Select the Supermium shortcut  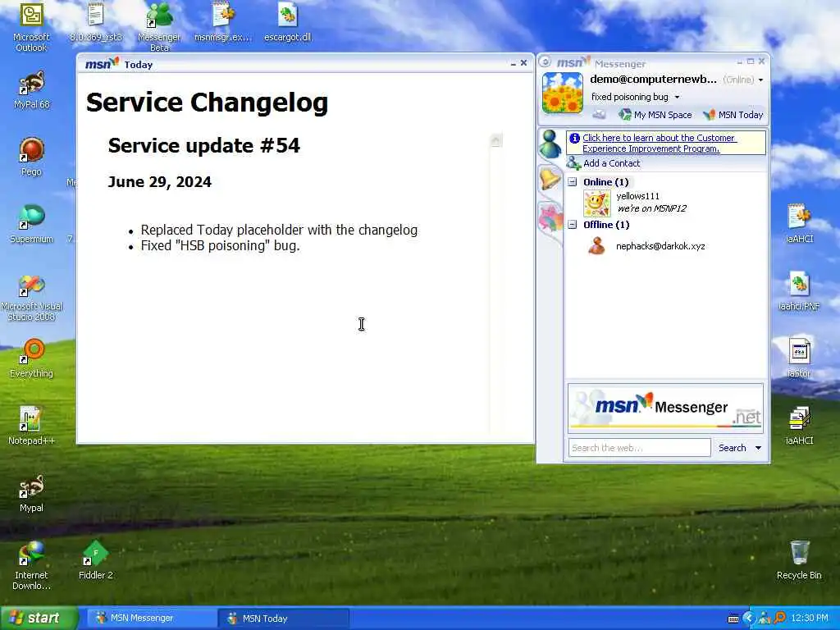point(32,224)
